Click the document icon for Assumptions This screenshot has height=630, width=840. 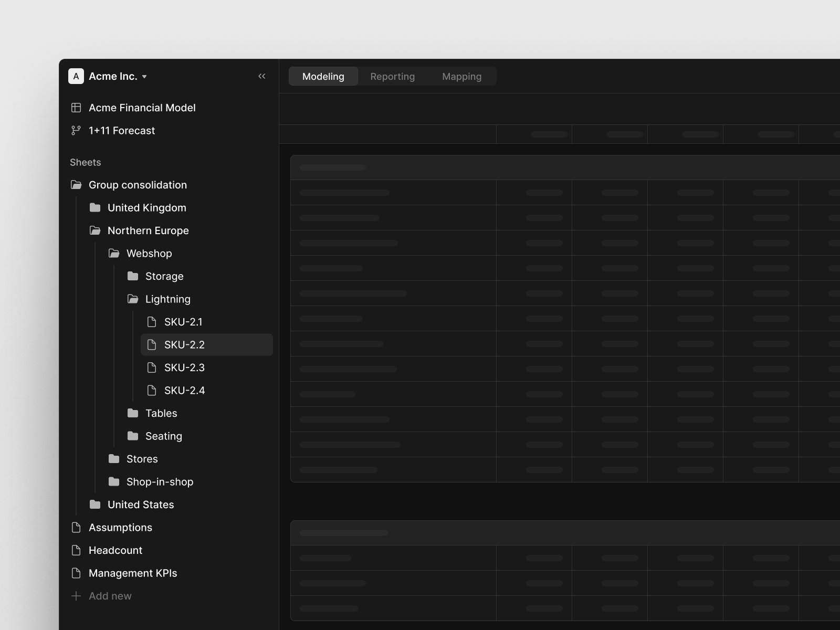[76, 528]
